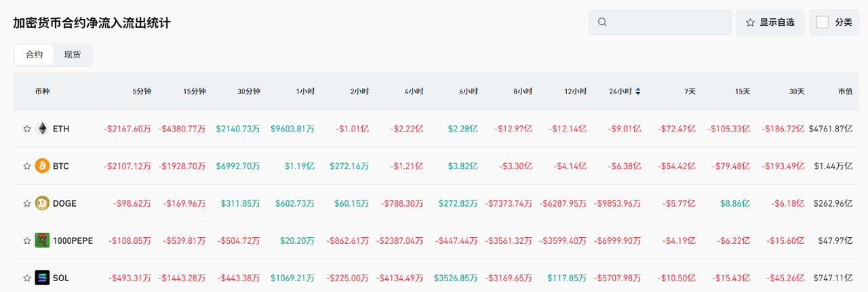Click ETH 5-minute value -$2167.60万
This screenshot has height=292, width=868.
point(127,129)
